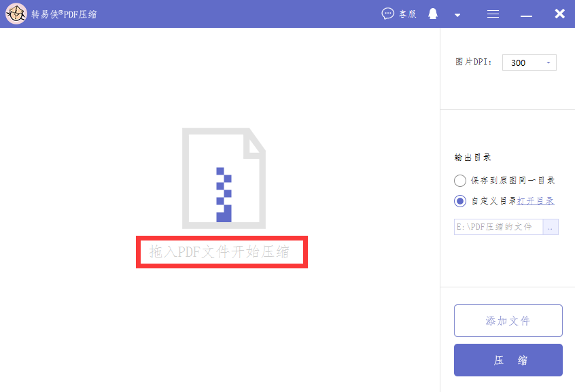Click the 转易侠 app logo avatar
Image resolution: width=575 pixels, height=392 pixels.
click(x=16, y=14)
